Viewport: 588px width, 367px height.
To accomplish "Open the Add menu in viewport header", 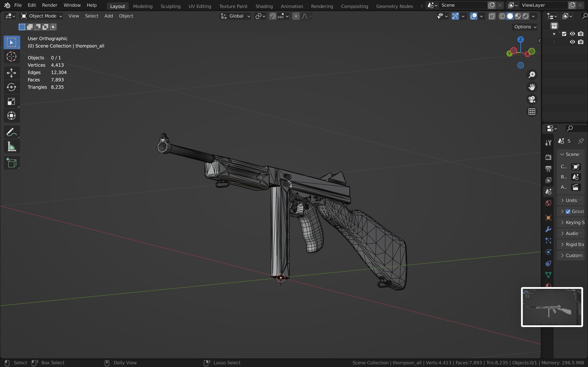I will click(109, 16).
